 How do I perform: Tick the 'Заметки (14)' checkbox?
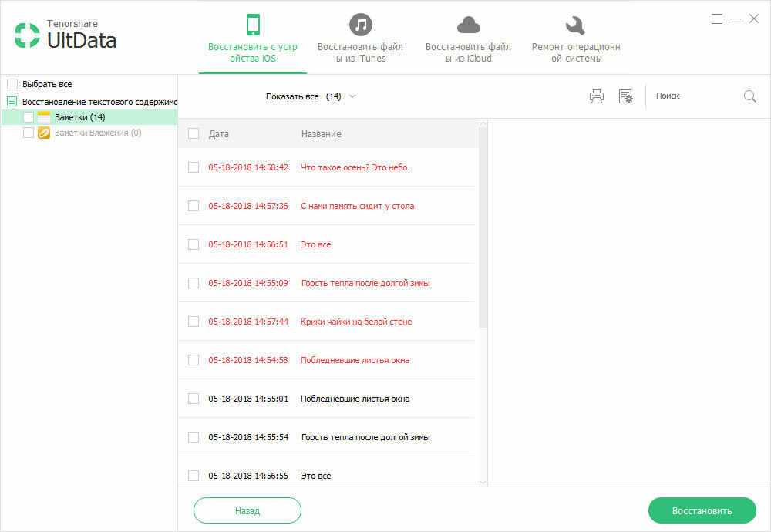pyautogui.click(x=29, y=117)
